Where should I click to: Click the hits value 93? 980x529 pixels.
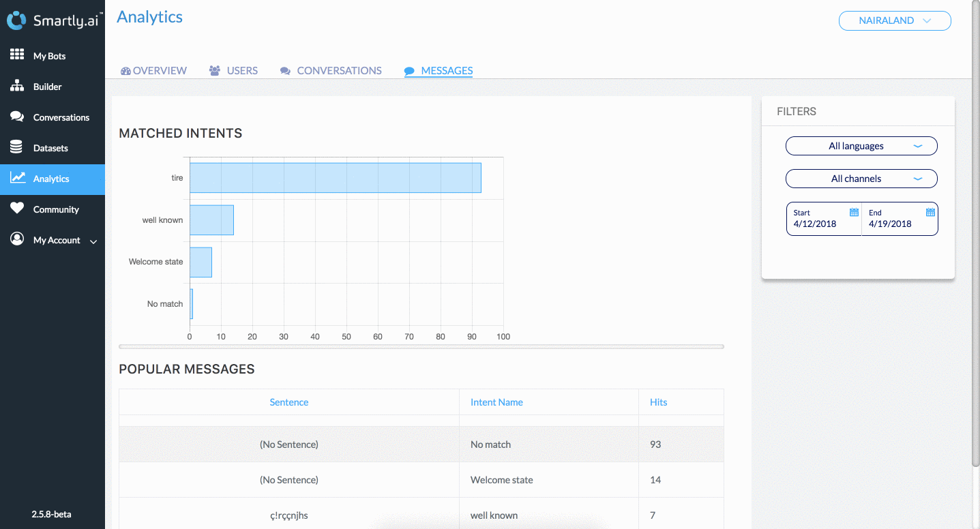click(655, 444)
